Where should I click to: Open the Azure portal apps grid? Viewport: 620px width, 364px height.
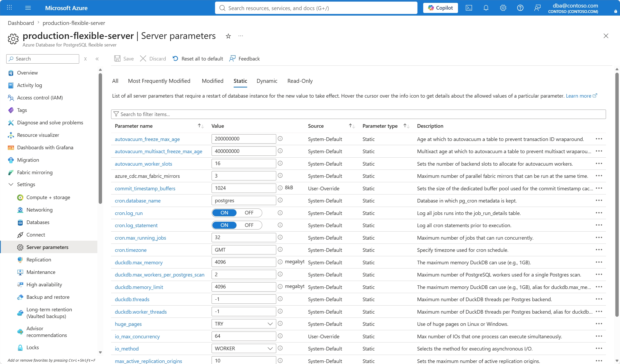(9, 8)
